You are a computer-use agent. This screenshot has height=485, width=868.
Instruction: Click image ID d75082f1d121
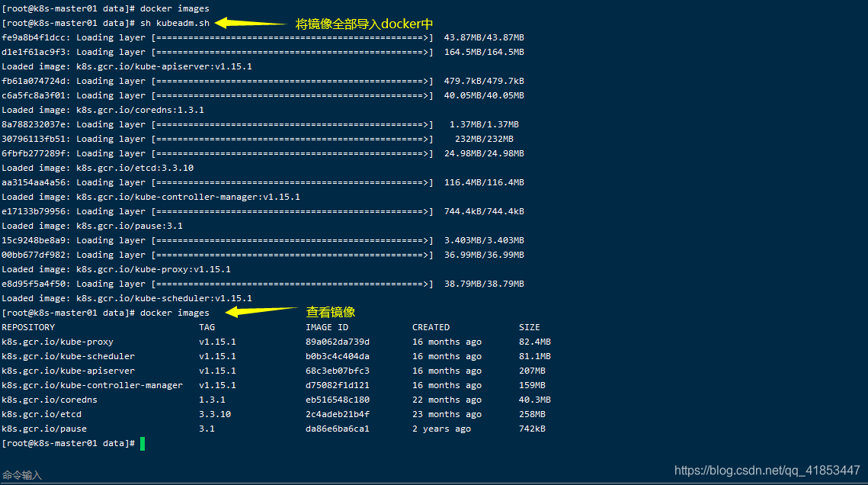(338, 385)
